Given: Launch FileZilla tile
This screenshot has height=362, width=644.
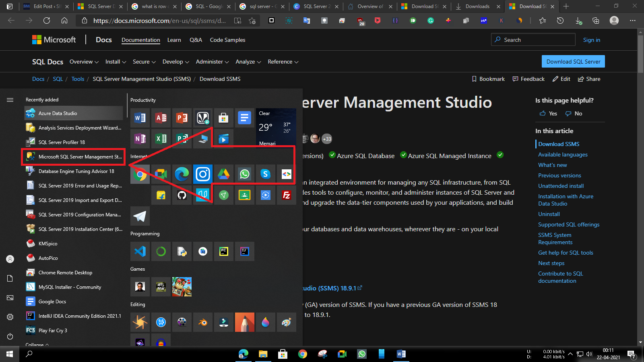Looking at the screenshot, I should tap(287, 195).
